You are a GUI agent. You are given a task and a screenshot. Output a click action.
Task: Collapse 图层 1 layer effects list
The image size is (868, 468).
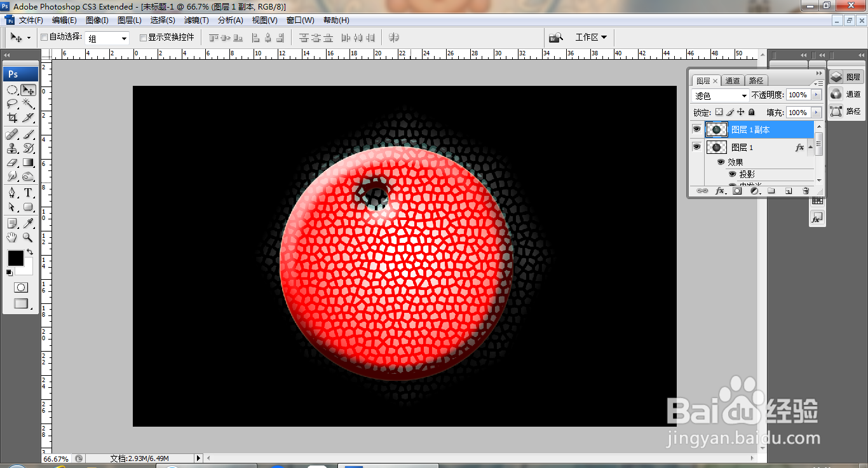pos(810,148)
